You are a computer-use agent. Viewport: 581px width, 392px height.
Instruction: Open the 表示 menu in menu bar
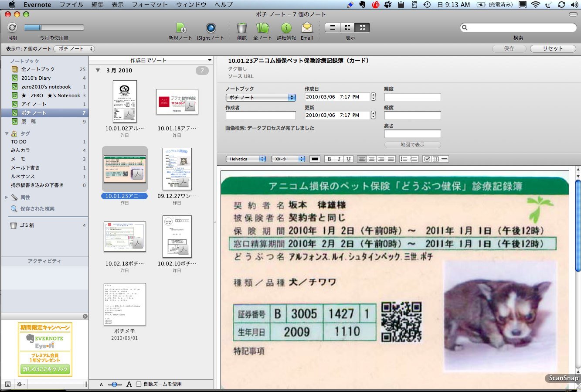point(118,4)
